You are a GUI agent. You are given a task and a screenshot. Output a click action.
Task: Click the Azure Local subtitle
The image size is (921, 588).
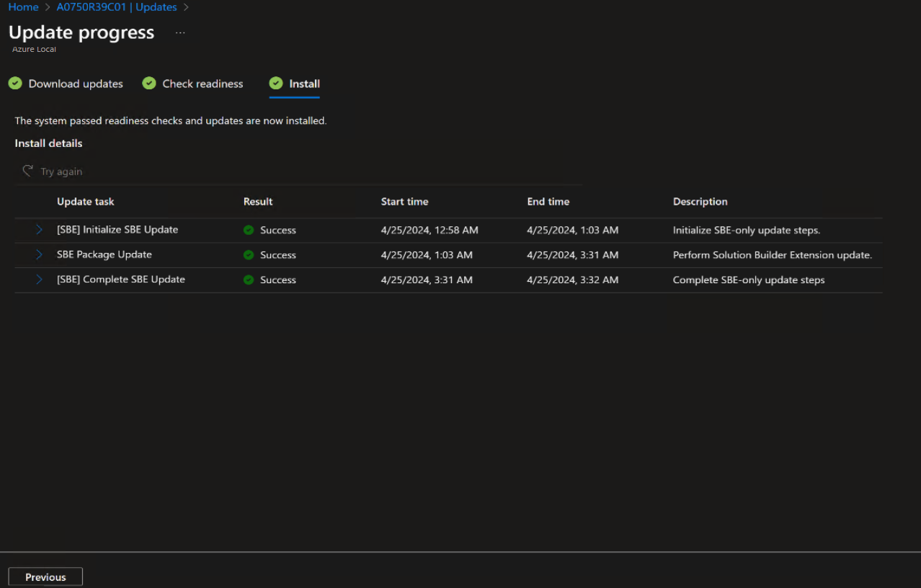(34, 49)
